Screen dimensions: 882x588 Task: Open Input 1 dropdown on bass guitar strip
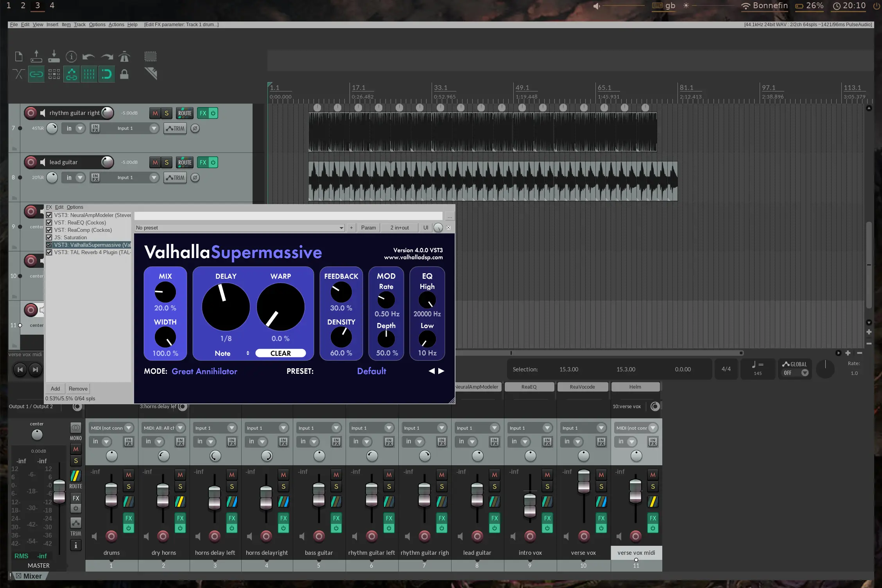[x=319, y=428]
